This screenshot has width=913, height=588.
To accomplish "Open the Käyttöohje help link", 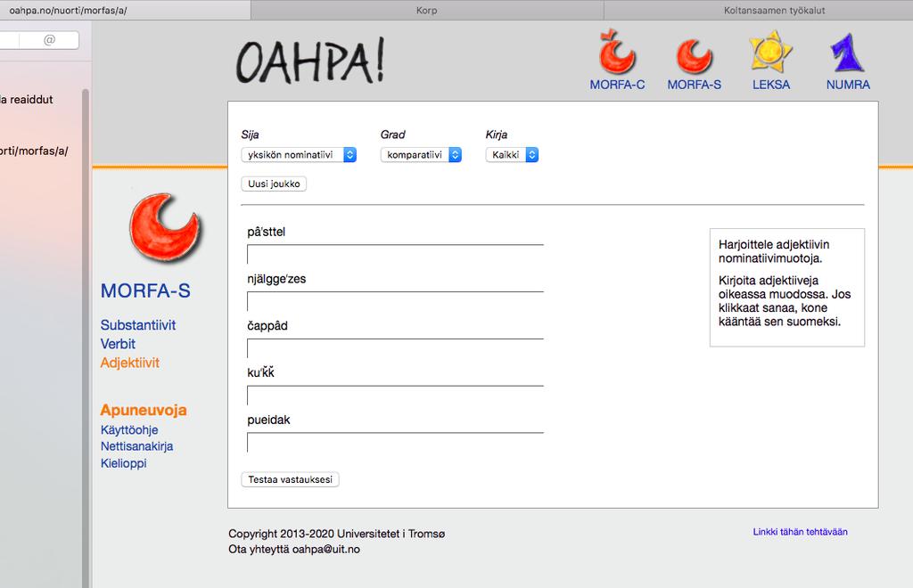I will [x=129, y=429].
